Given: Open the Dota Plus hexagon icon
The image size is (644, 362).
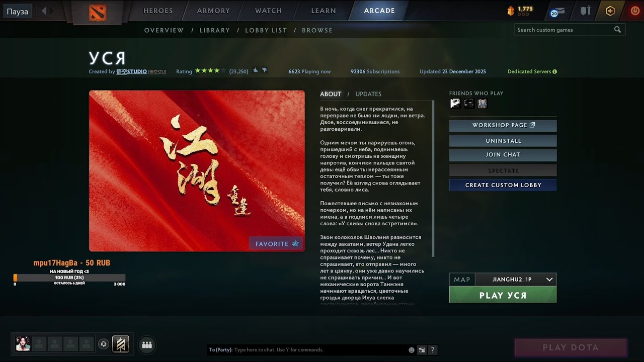Looking at the screenshot, I should pos(610,11).
